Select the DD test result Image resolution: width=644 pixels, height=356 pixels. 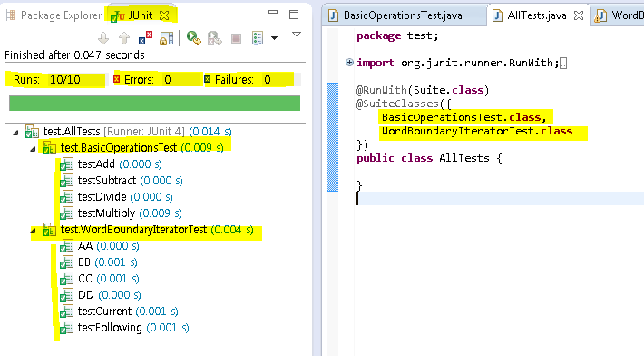tap(100, 295)
